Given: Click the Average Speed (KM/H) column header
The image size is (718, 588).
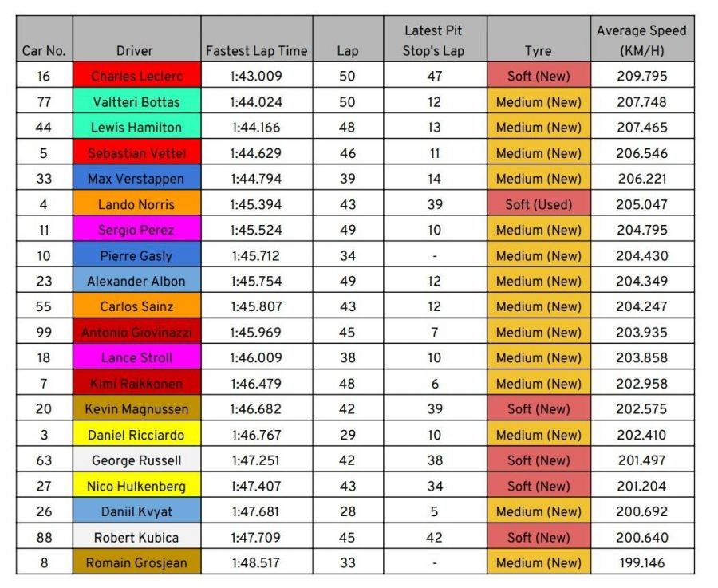Looking at the screenshot, I should click(x=641, y=40).
